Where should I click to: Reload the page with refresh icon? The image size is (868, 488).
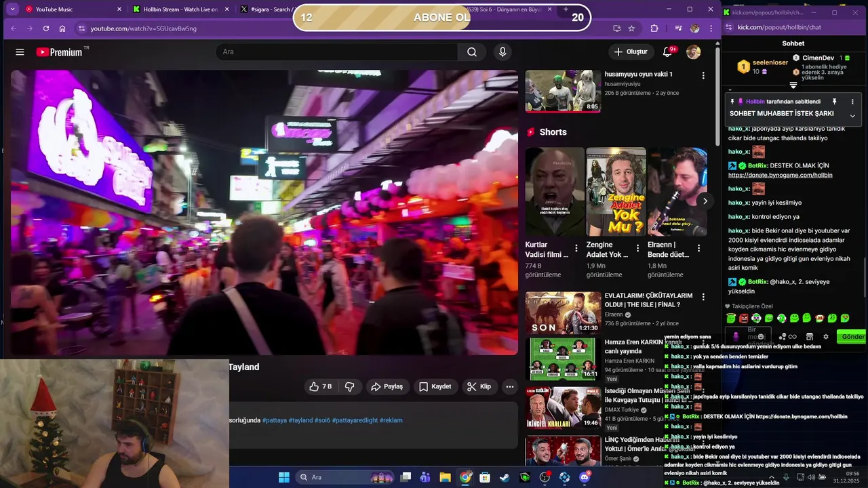(45, 28)
